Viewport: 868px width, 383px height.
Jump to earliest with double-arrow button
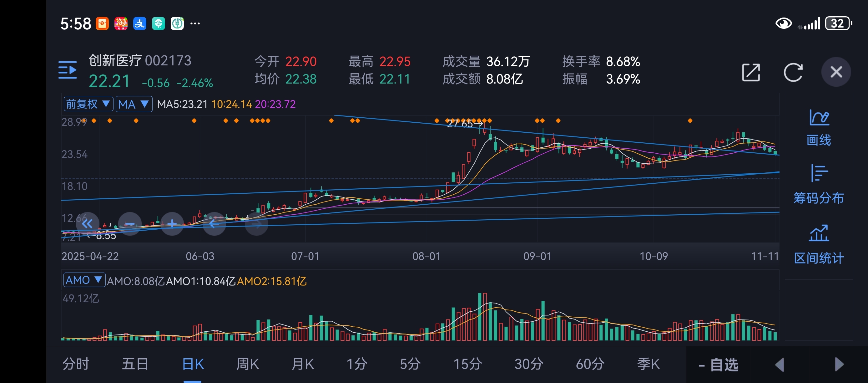coord(87,223)
